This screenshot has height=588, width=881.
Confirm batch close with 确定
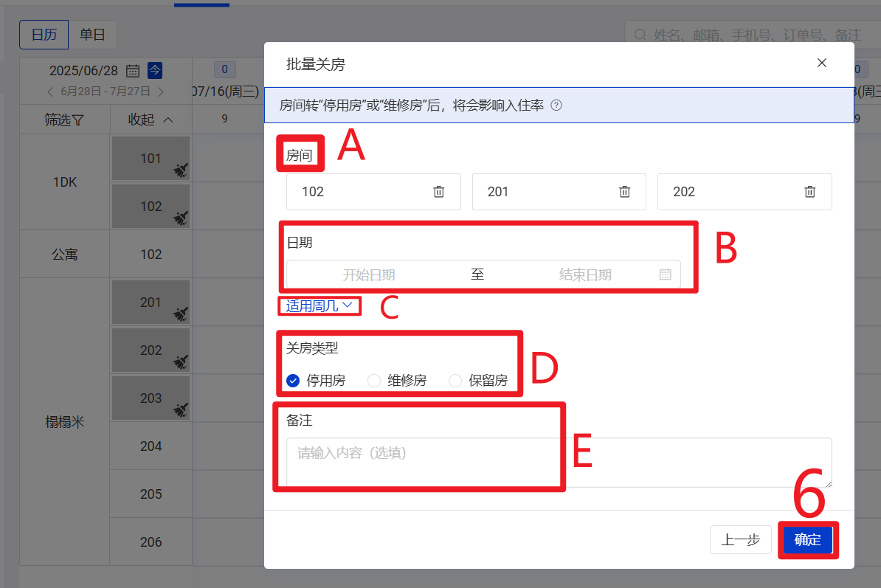click(x=807, y=539)
